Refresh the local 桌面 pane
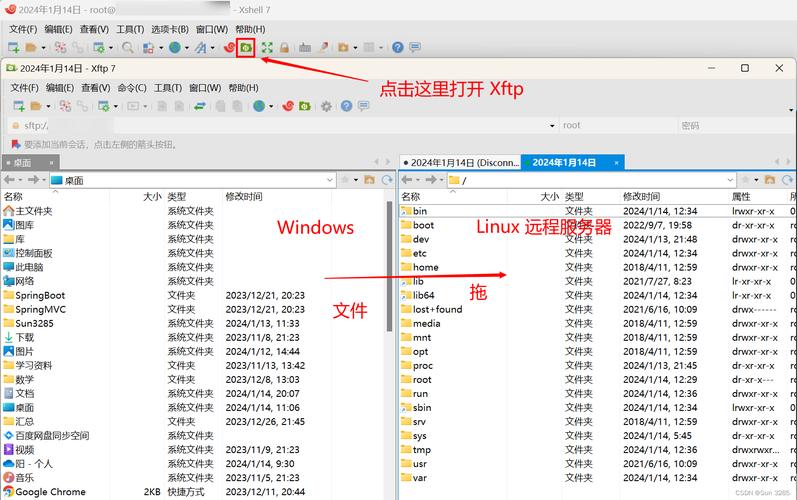The image size is (797, 500). [387, 180]
